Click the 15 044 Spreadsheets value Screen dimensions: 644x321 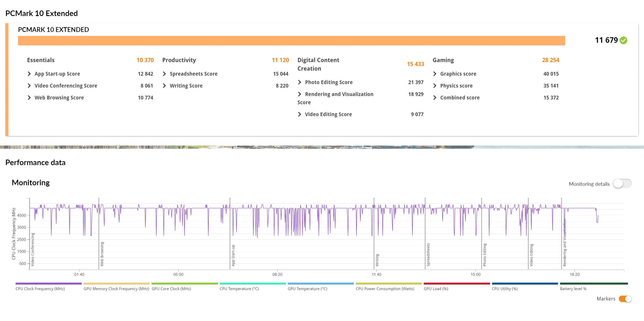pyautogui.click(x=281, y=74)
